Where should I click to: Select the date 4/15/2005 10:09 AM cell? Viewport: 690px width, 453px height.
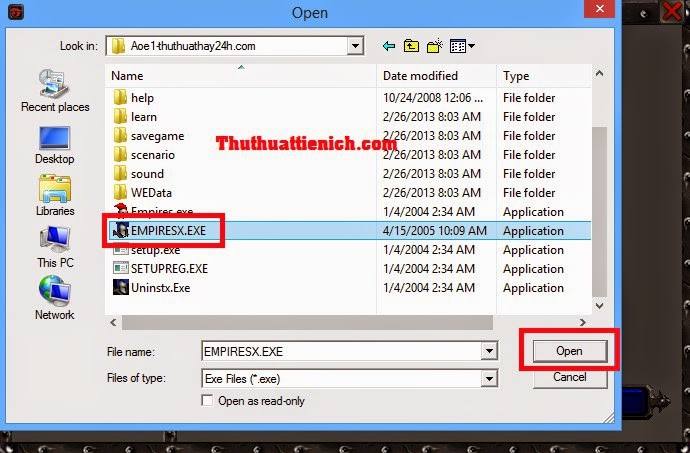tap(435, 231)
